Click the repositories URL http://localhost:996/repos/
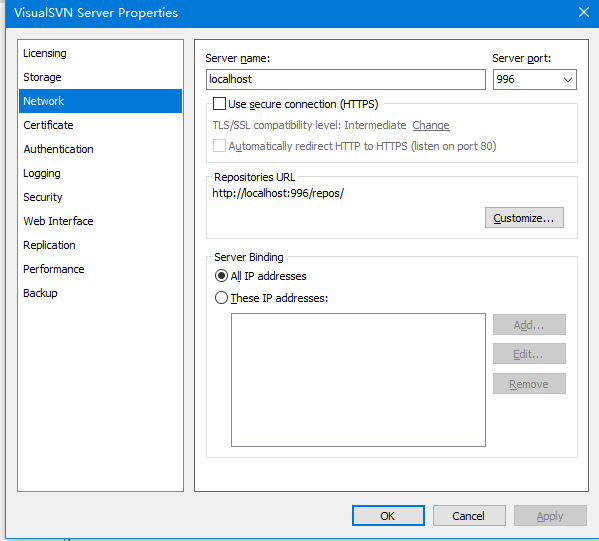 [x=278, y=193]
